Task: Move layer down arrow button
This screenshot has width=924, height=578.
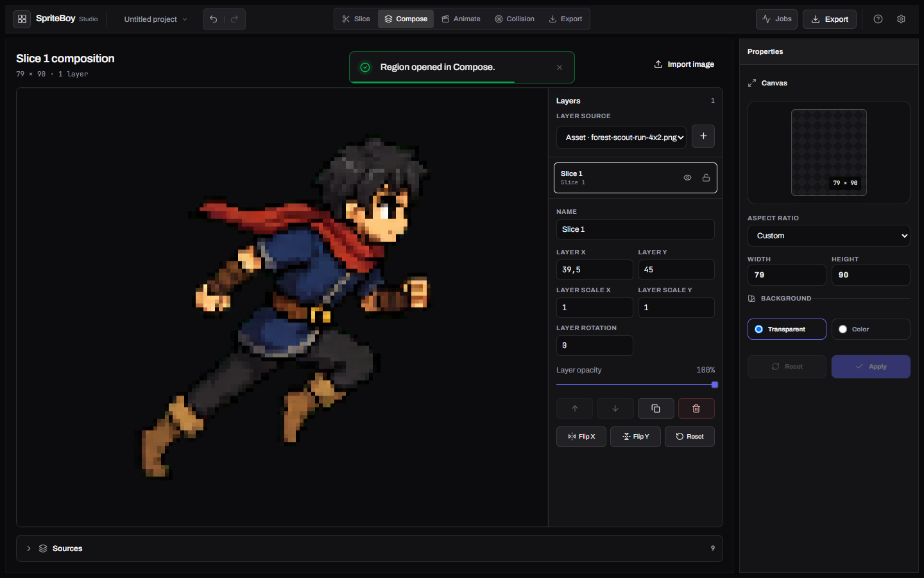Action: coord(615,408)
